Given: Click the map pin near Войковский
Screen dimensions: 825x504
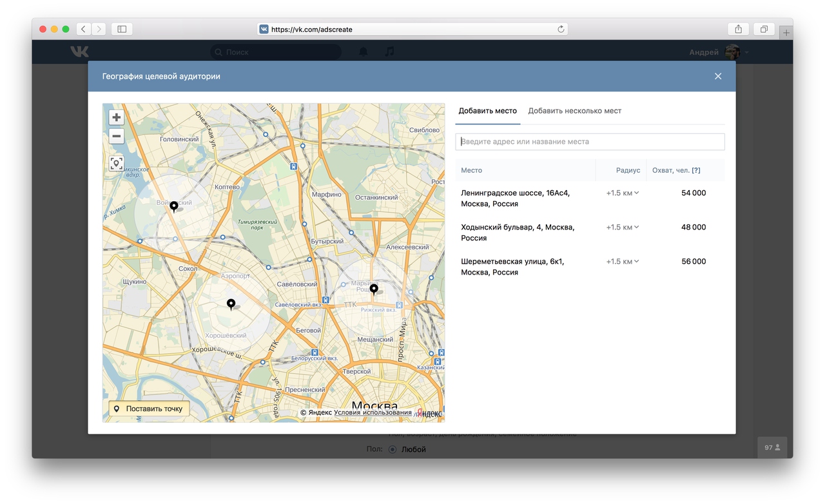Looking at the screenshot, I should coord(173,206).
